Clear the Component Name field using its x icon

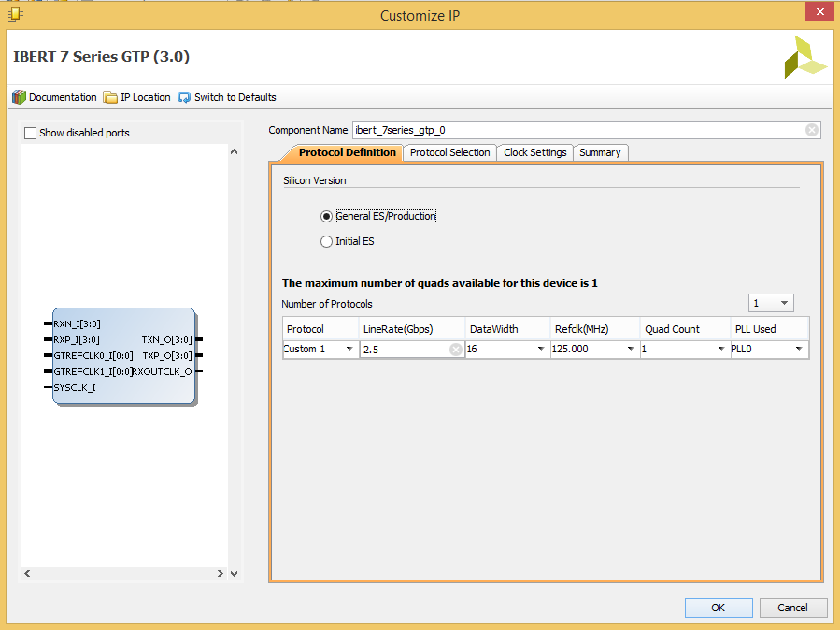[812, 130]
